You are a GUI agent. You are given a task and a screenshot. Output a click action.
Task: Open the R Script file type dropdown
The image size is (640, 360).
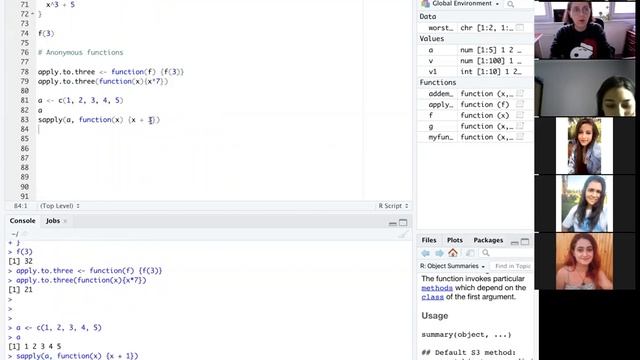tap(393, 206)
